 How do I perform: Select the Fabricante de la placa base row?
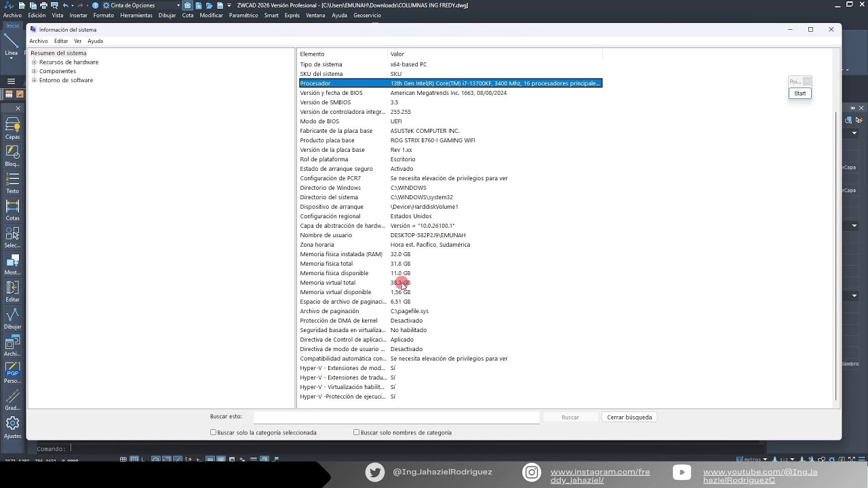point(450,131)
